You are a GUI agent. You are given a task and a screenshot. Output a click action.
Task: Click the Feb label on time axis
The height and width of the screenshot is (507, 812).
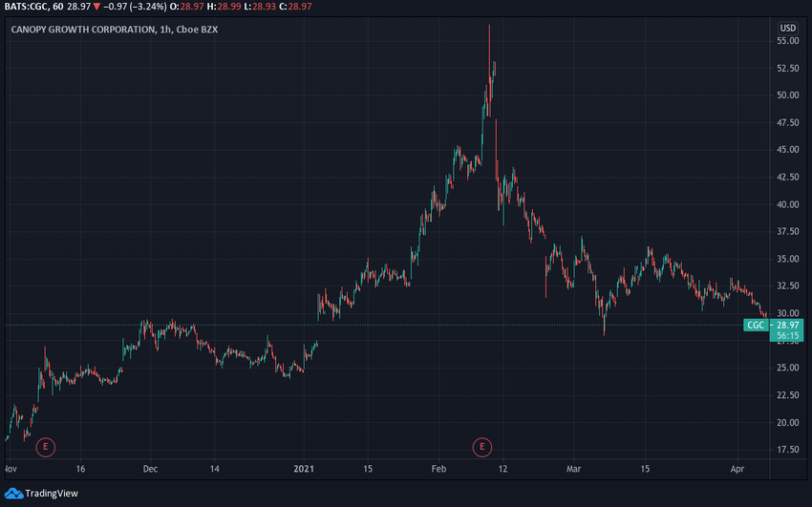click(x=438, y=469)
